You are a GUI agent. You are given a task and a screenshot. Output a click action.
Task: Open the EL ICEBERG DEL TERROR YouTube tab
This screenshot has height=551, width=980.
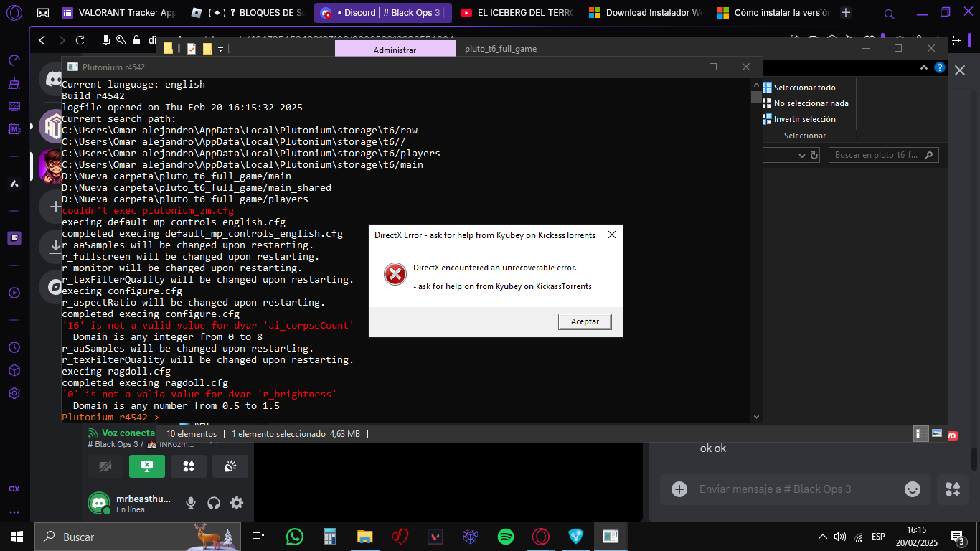click(515, 12)
